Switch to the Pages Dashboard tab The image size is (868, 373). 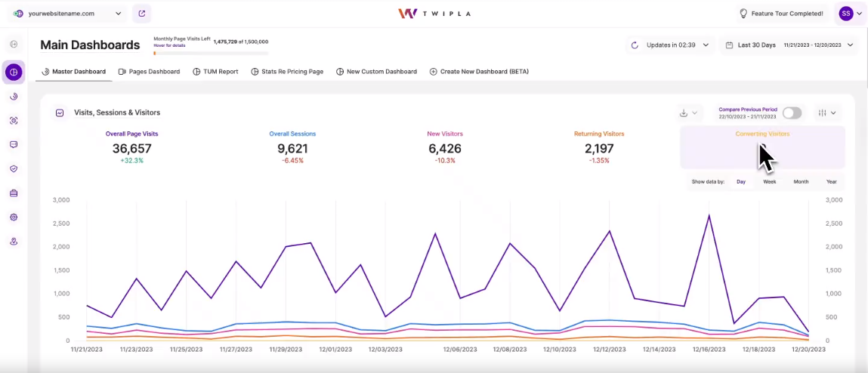point(149,72)
